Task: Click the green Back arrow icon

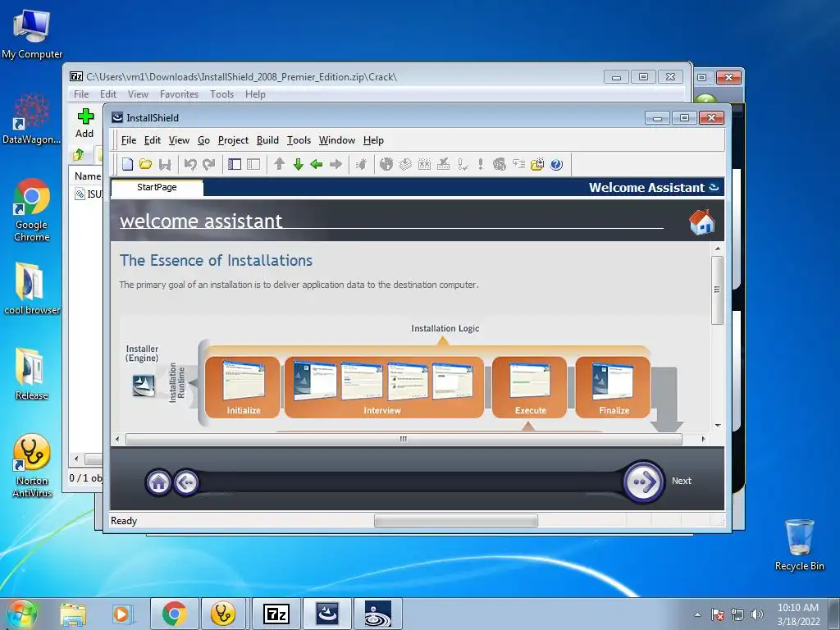Action: coord(317,164)
